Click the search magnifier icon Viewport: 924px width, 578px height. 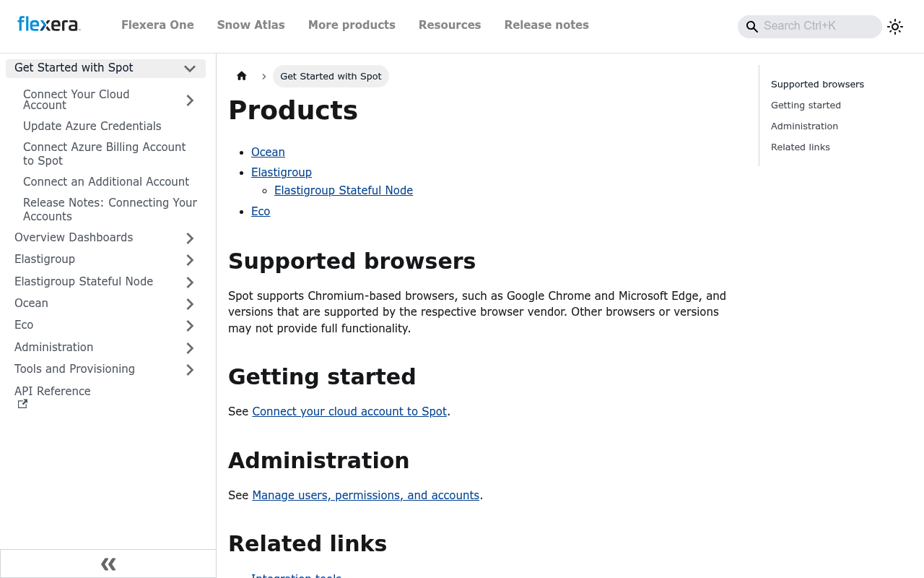tap(751, 27)
